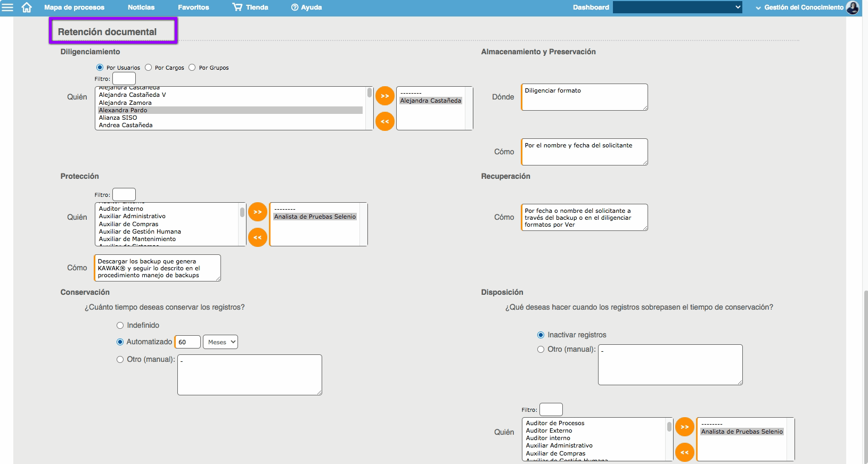Viewport: 868px width, 464px height.
Task: Choose Otro (manual) under Disposición
Action: tap(541, 349)
